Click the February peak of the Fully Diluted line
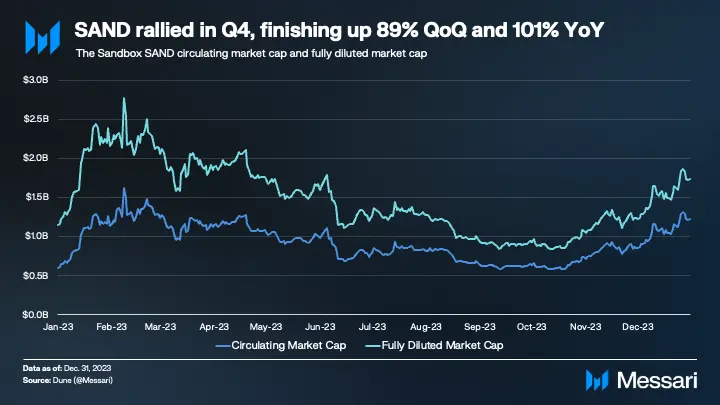 123,99
